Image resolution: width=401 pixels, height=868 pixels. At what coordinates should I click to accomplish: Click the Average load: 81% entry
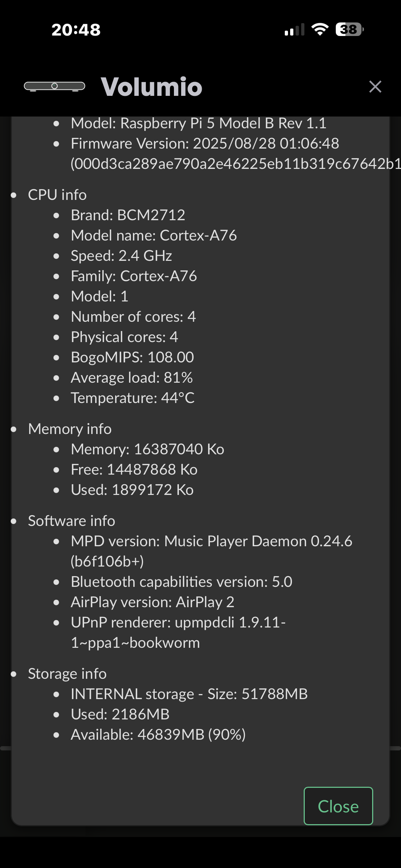point(132,378)
